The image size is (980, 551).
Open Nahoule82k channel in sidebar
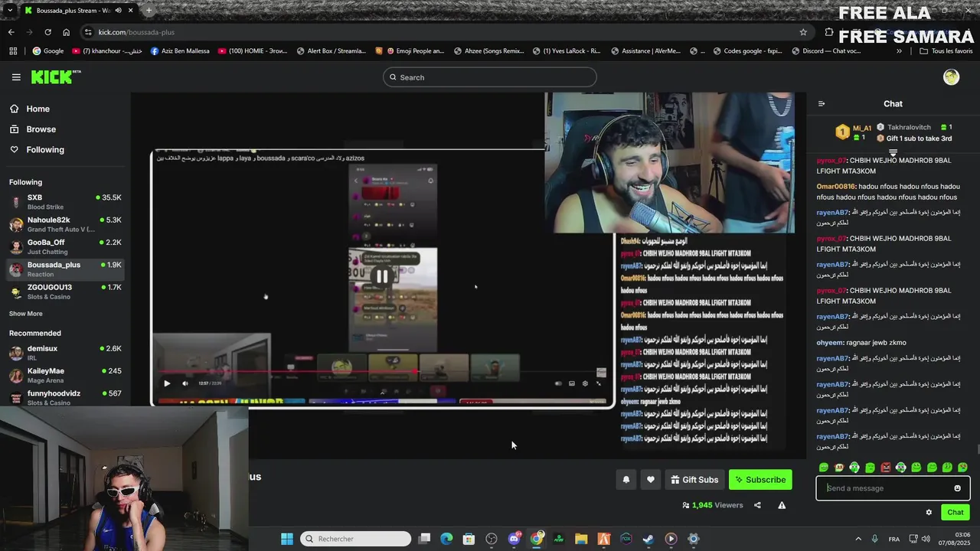65,224
